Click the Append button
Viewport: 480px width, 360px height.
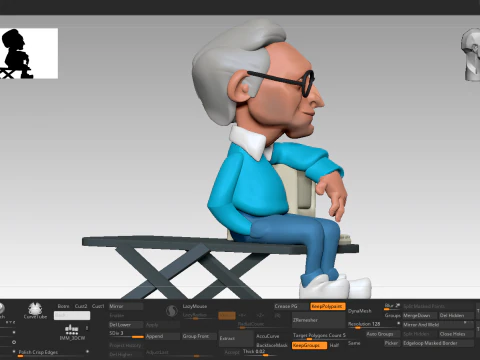pos(162,336)
